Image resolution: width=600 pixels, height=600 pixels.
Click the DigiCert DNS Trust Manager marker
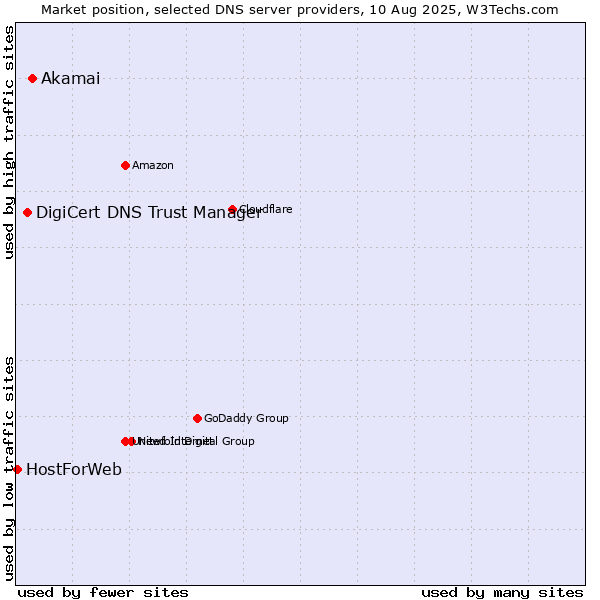coord(28,213)
